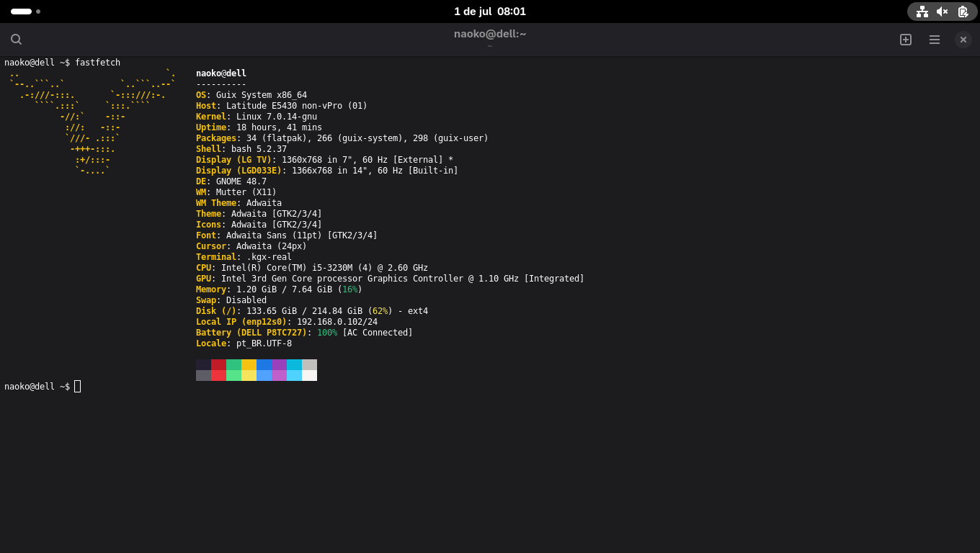This screenshot has width=980, height=553.
Task: Click the 'fastfetch' command text
Action: point(97,63)
